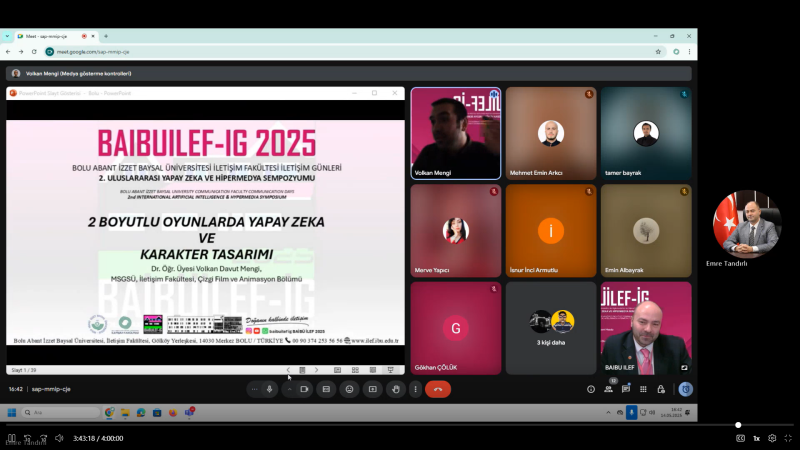The height and width of the screenshot is (450, 800).
Task: Go back in the browser
Action: point(8,52)
